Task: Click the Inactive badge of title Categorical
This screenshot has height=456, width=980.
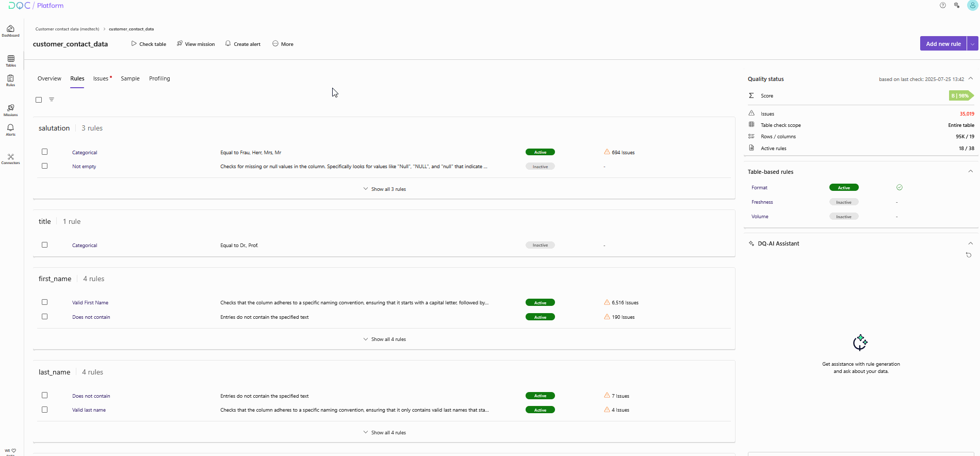Action: tap(540, 245)
